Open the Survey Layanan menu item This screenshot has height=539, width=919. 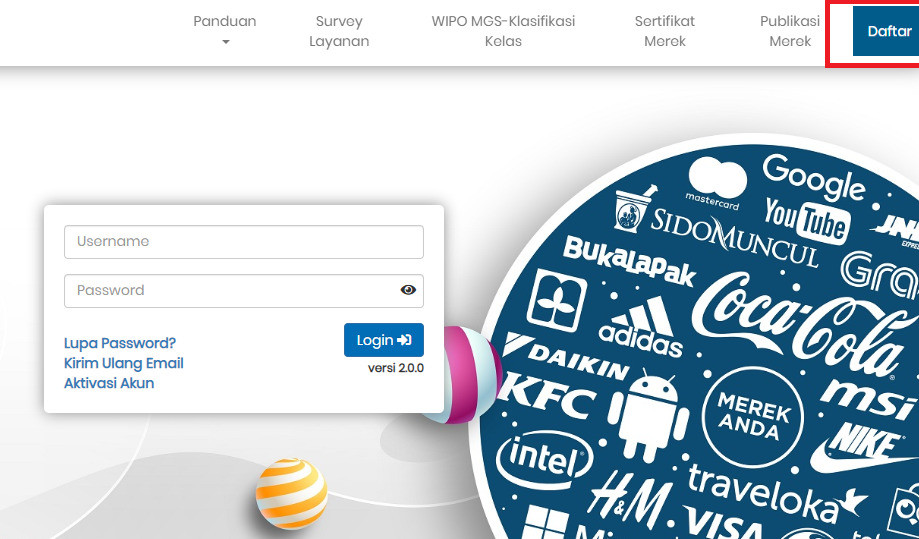[x=339, y=31]
